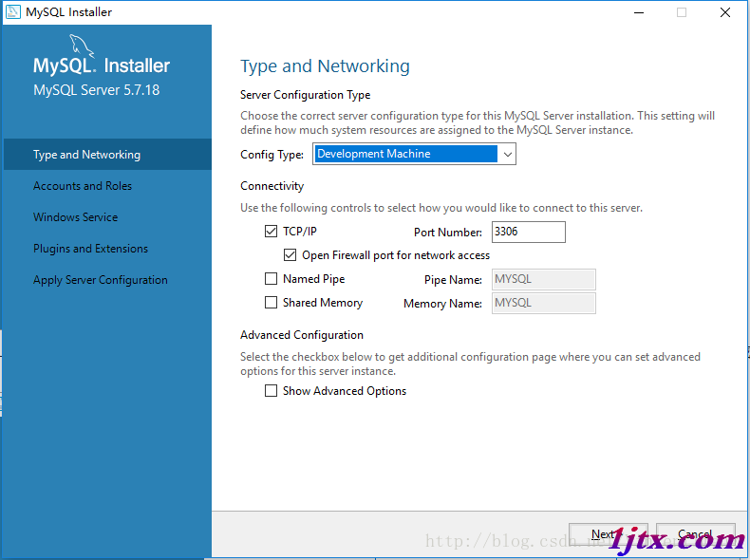Click the Pipe Name label

tap(453, 280)
